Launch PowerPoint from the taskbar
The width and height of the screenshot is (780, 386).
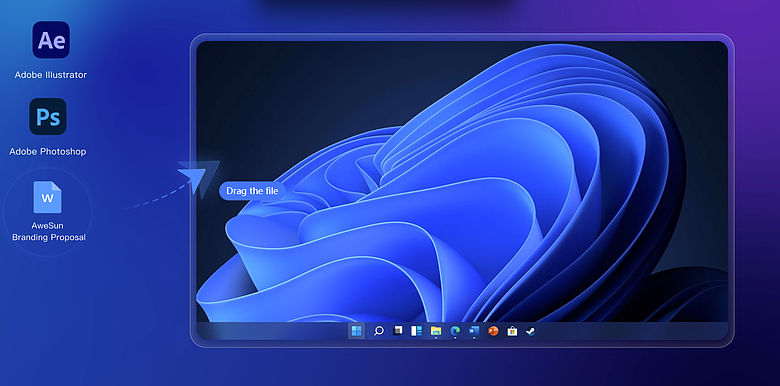[493, 331]
